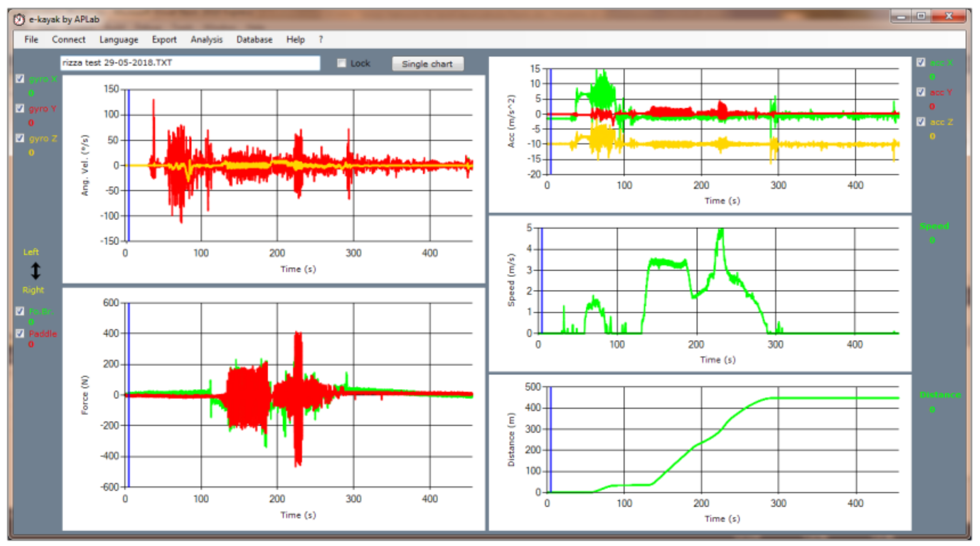Expand the Language menu
This screenshot has width=980, height=546.
119,39
